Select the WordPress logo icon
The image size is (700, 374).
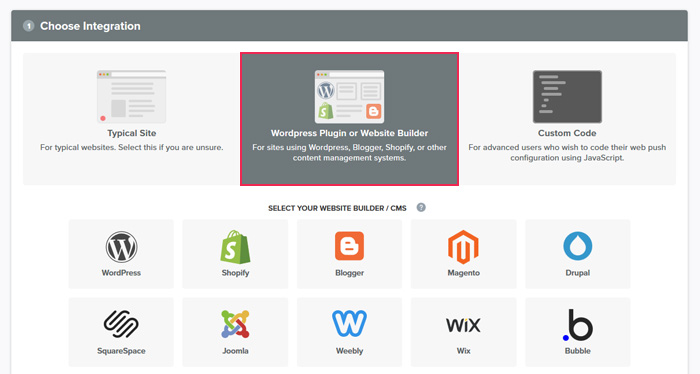click(x=121, y=247)
